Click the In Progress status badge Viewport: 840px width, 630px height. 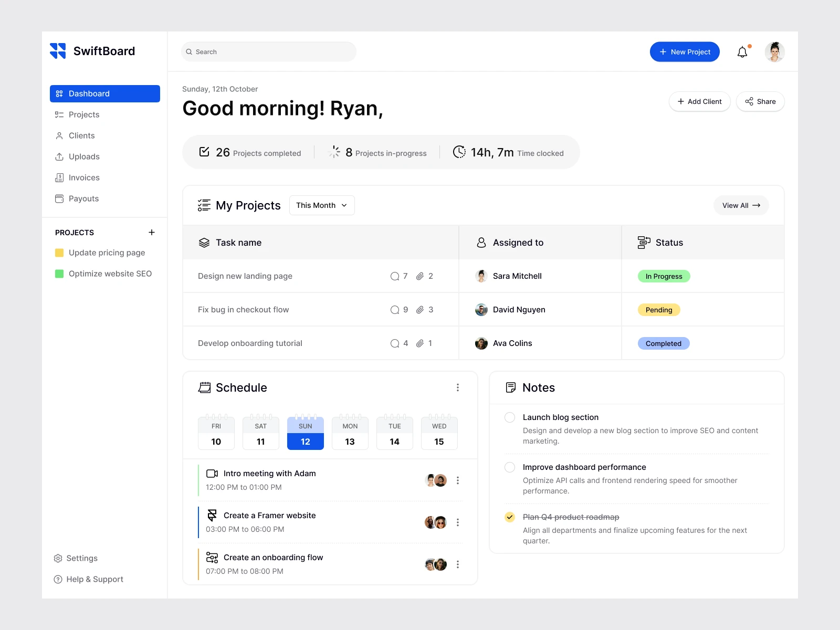click(x=664, y=276)
